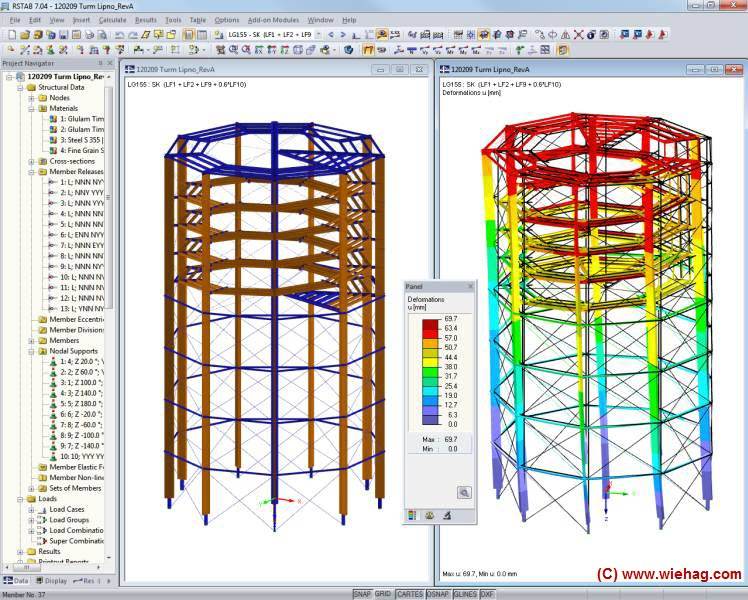Click the Undo arrow toolbar icon
The image size is (748, 600).
point(119,34)
